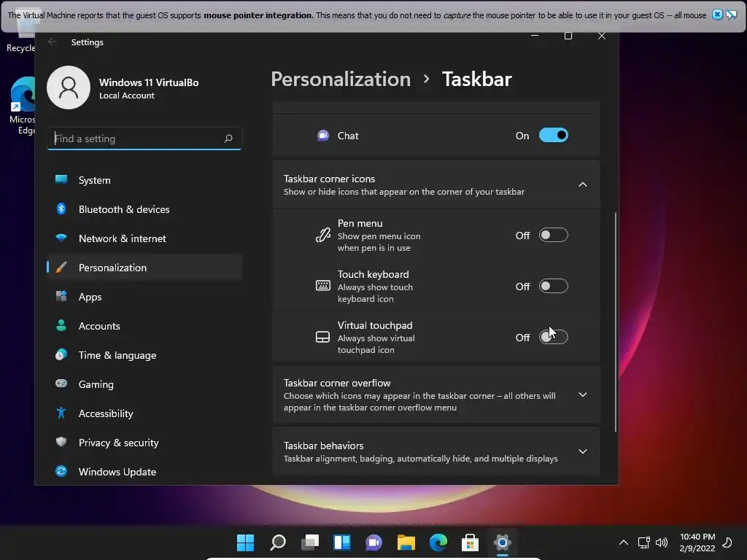Image resolution: width=747 pixels, height=560 pixels.
Task: Go back with the Settings back arrow
Action: (53, 42)
